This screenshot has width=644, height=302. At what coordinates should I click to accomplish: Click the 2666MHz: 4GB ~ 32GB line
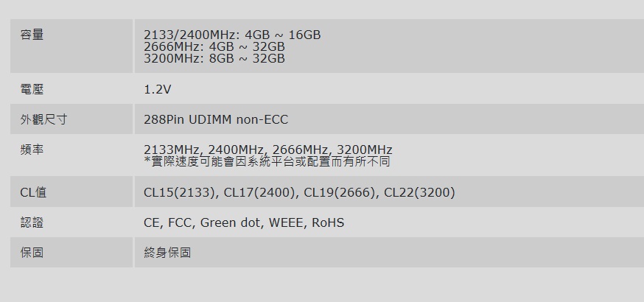[x=214, y=47]
